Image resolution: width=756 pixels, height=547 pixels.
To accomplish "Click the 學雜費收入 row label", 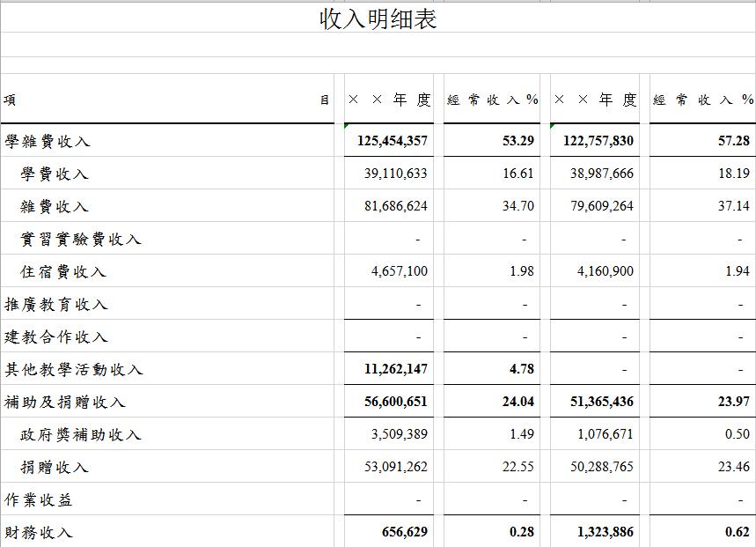I will point(48,141).
